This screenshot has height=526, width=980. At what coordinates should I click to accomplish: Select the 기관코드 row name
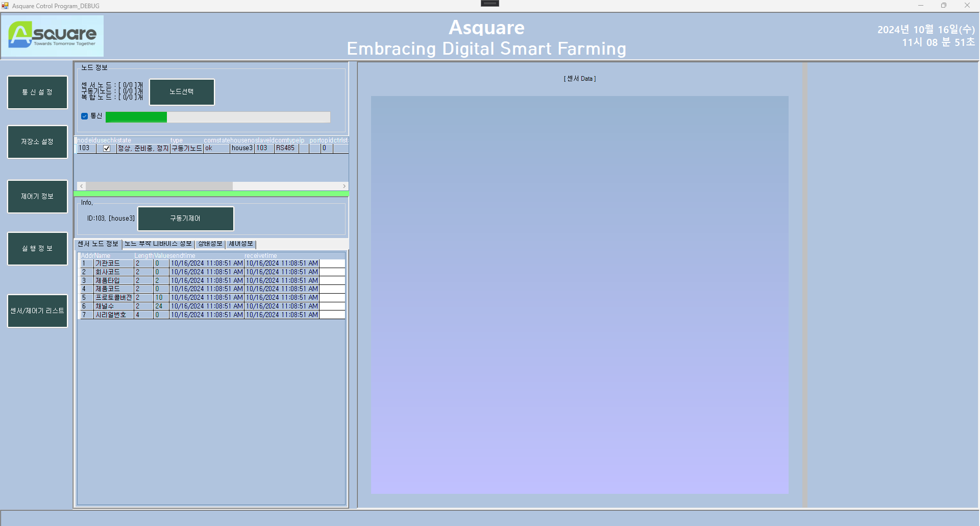pyautogui.click(x=114, y=264)
